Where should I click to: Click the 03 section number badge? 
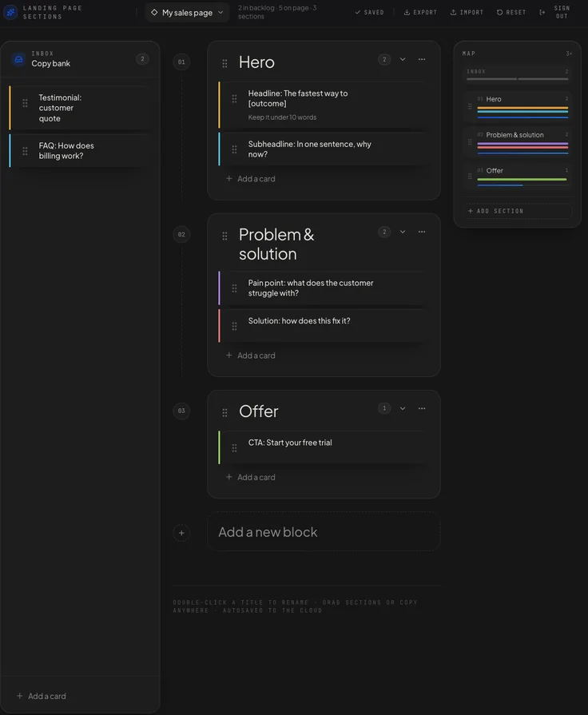pyautogui.click(x=181, y=411)
